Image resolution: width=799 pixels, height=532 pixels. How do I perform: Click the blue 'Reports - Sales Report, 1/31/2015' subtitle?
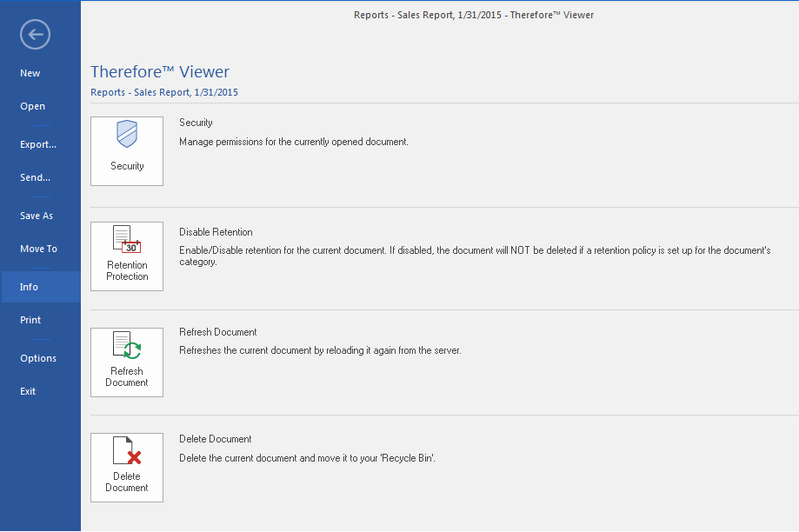tap(164, 92)
